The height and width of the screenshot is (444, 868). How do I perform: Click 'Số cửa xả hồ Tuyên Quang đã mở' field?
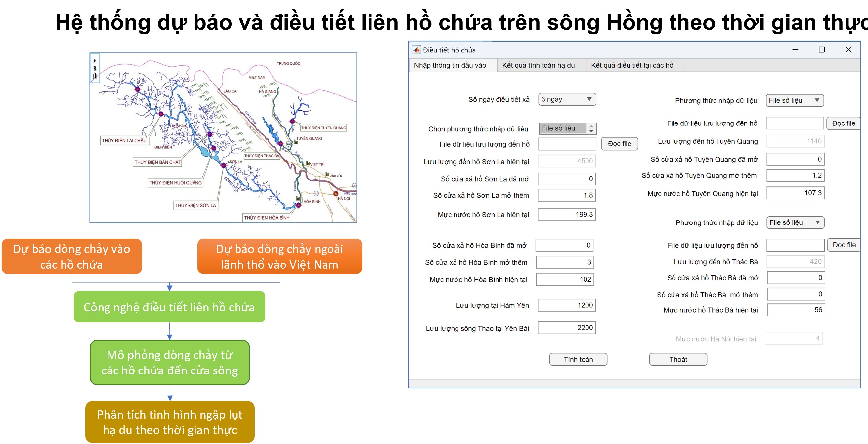point(796,159)
